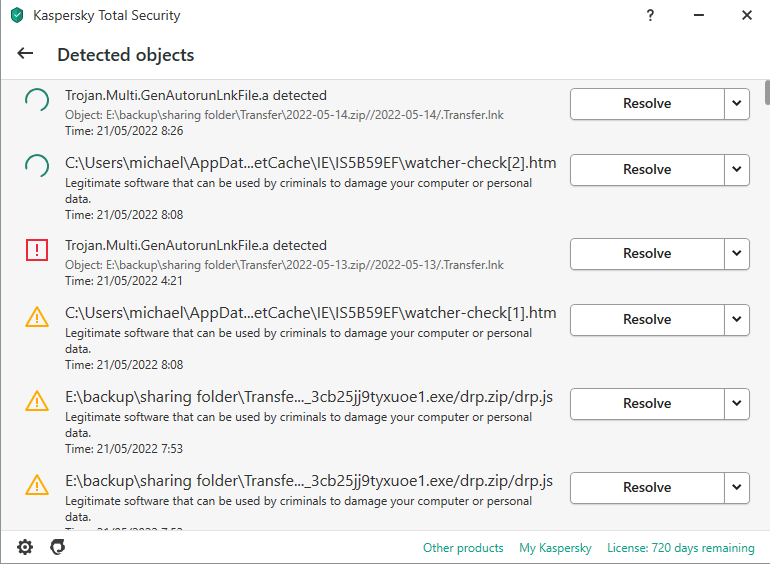
Task: Open Support via the headset icon
Action: 58,547
